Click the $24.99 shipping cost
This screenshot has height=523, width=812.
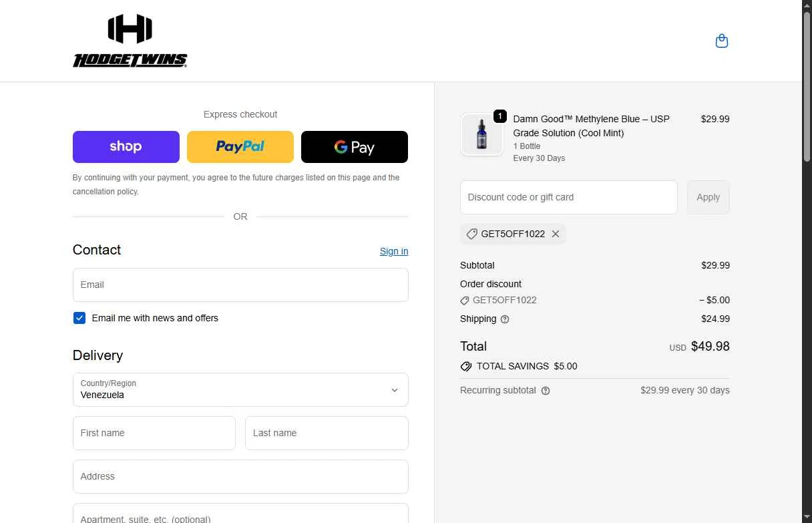[715, 319]
